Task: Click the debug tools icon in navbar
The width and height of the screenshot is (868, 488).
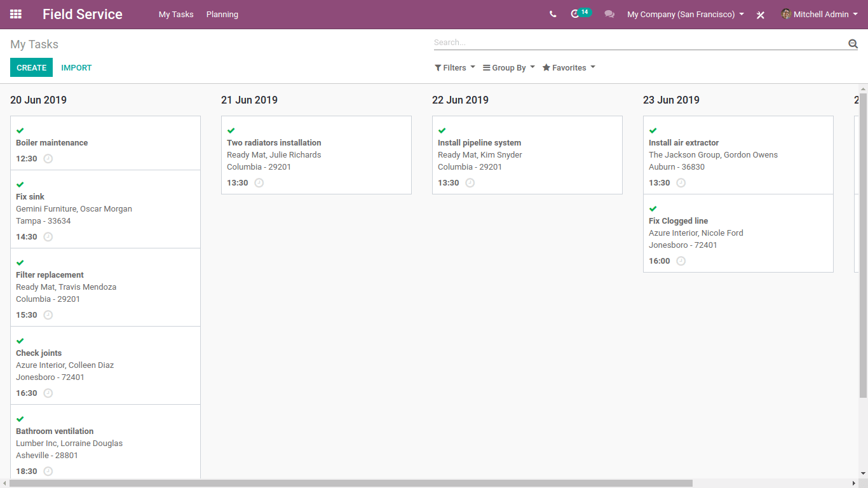Action: click(761, 15)
